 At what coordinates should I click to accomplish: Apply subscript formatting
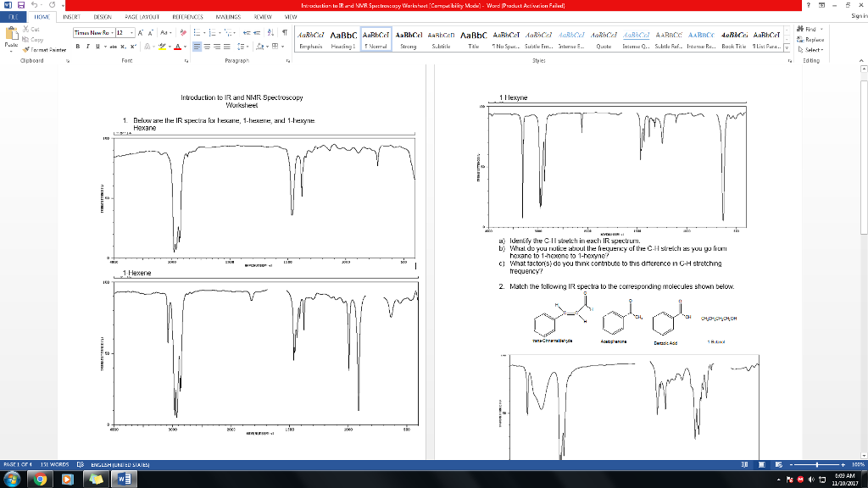(124, 47)
